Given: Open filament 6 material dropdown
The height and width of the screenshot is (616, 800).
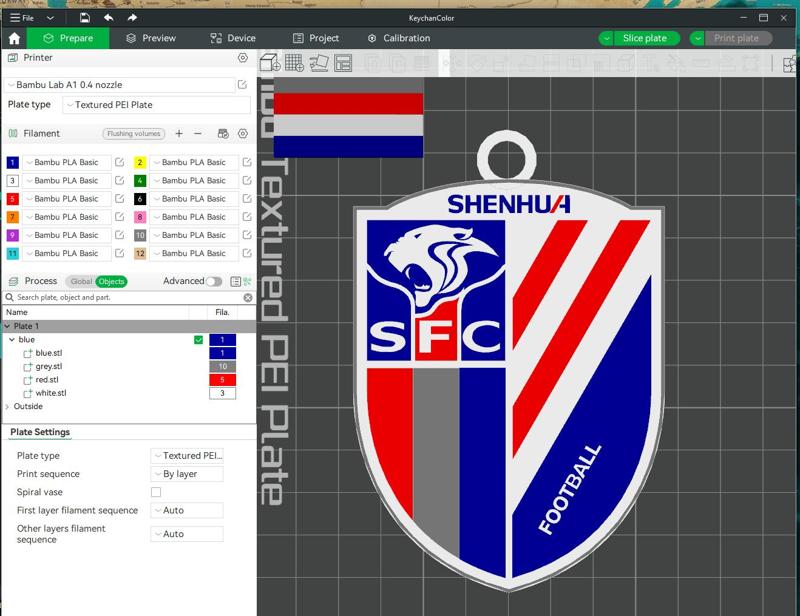Looking at the screenshot, I should (194, 199).
